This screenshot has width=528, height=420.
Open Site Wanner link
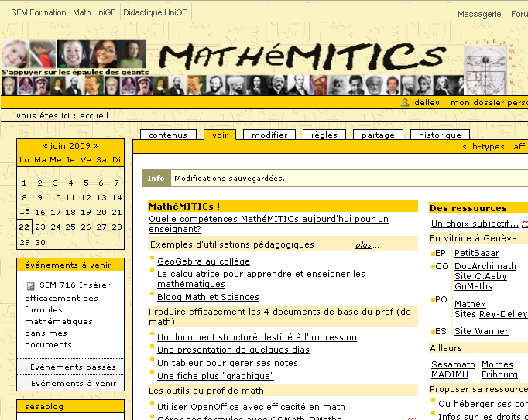click(482, 331)
